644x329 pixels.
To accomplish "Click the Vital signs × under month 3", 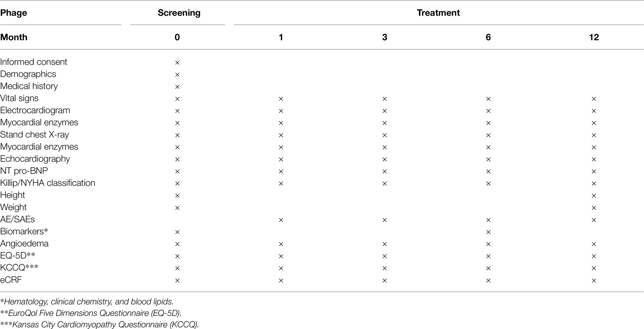I will point(384,99).
